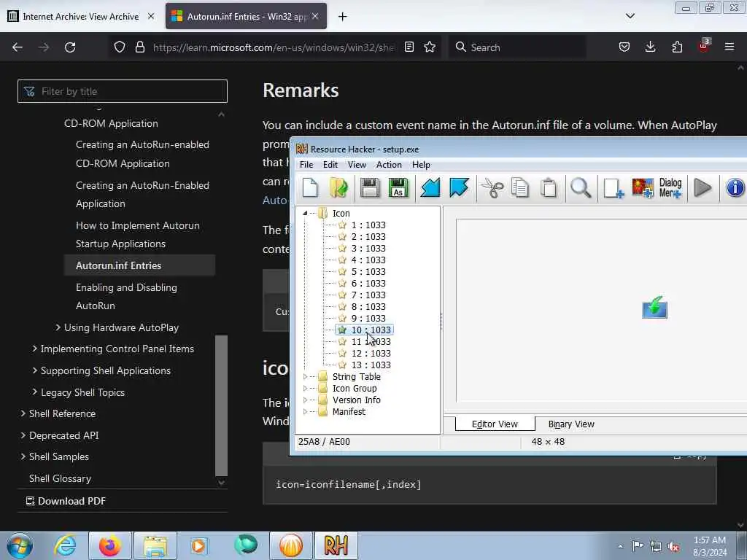Select icon resource 1 : 1033
The image size is (747, 560).
(x=368, y=225)
